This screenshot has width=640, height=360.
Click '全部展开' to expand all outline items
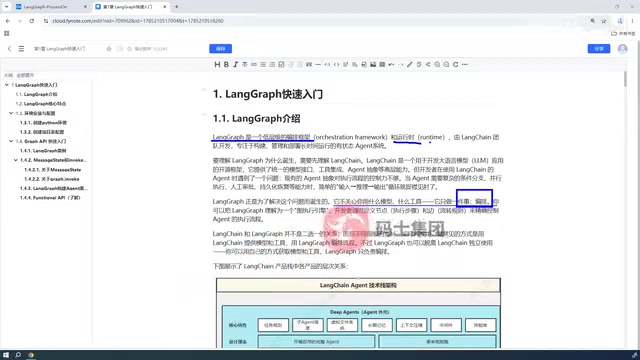[25, 75]
